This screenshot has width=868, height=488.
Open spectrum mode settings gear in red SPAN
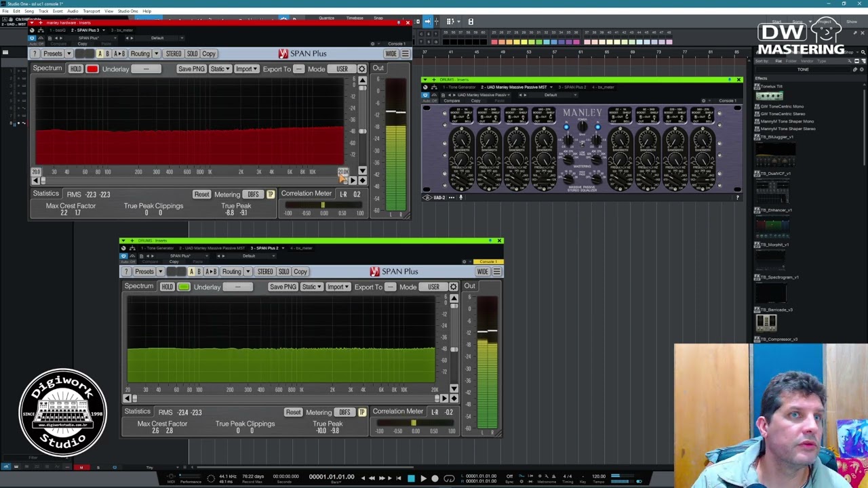point(361,68)
